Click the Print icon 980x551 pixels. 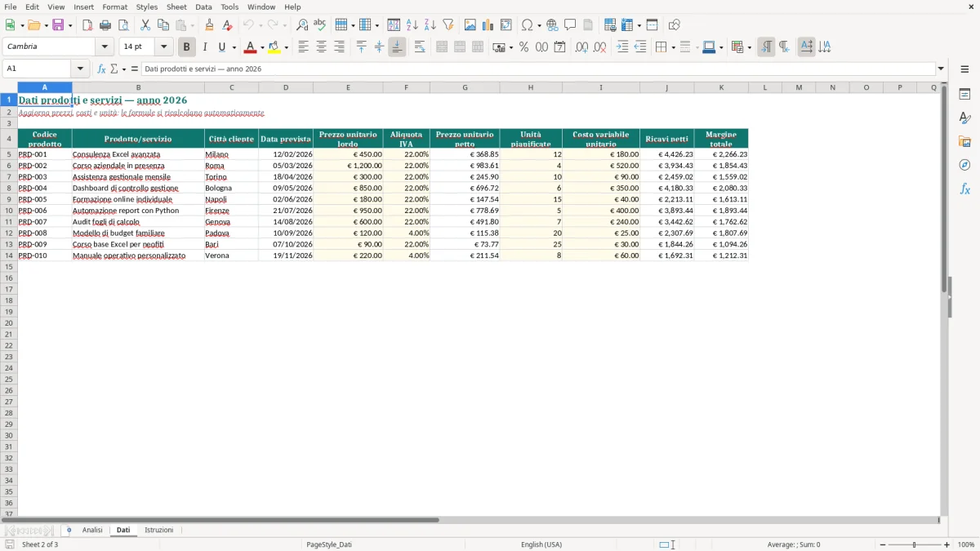pos(105,25)
